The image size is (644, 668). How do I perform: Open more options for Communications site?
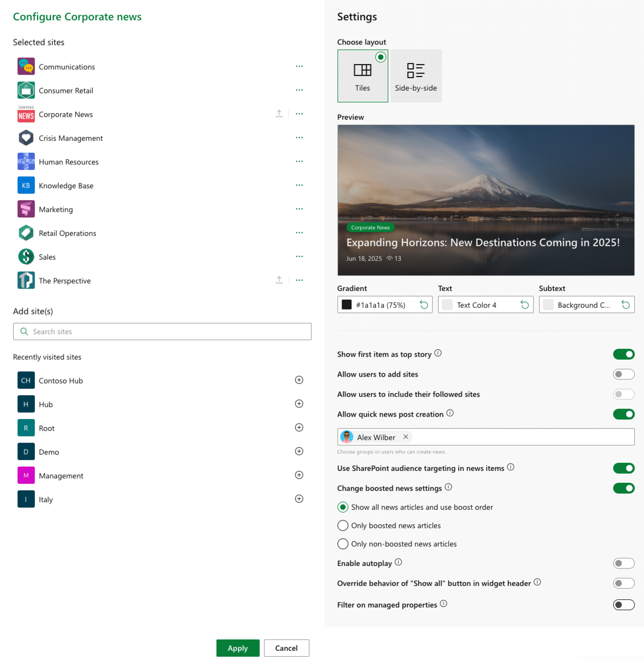coord(299,66)
